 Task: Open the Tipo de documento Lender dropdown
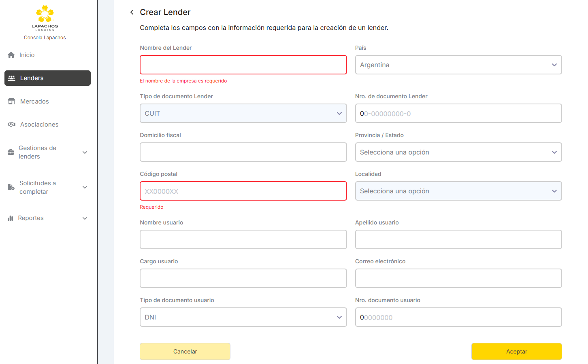click(x=243, y=113)
